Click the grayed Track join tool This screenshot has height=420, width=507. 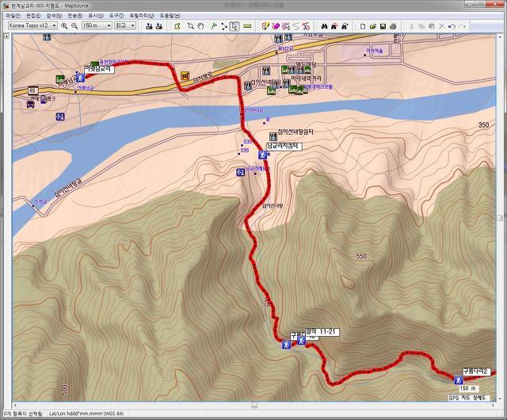295,26
